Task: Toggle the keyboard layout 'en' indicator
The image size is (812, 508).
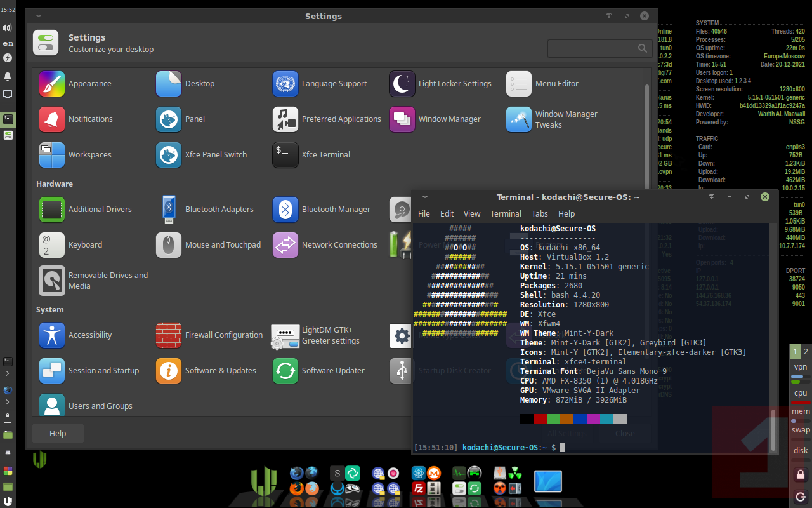Action: [8, 43]
